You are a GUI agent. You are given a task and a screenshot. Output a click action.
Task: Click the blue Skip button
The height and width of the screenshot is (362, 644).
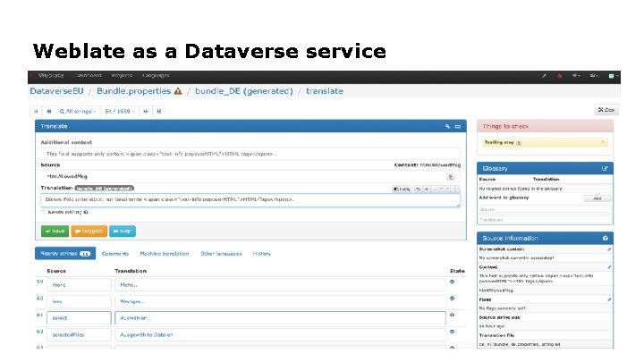click(122, 232)
